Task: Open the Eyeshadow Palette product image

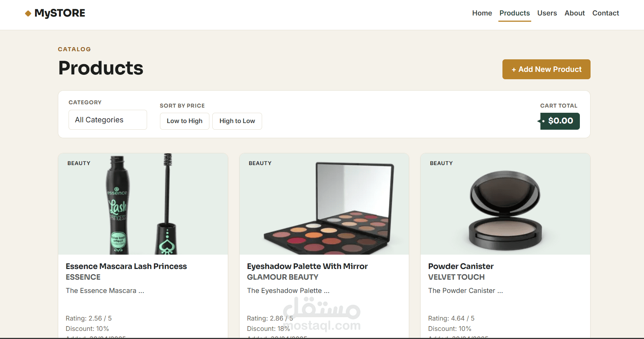Action: (x=324, y=204)
